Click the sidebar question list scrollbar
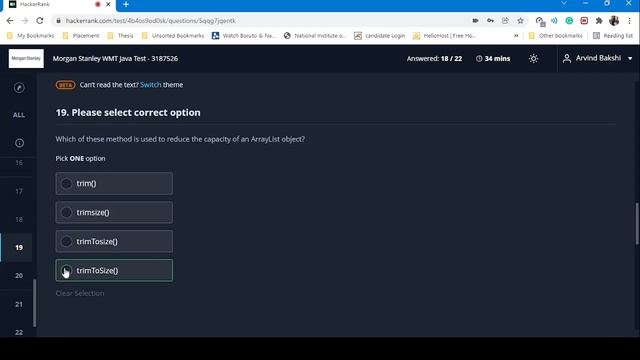This screenshot has height=360, width=640. click(34, 303)
